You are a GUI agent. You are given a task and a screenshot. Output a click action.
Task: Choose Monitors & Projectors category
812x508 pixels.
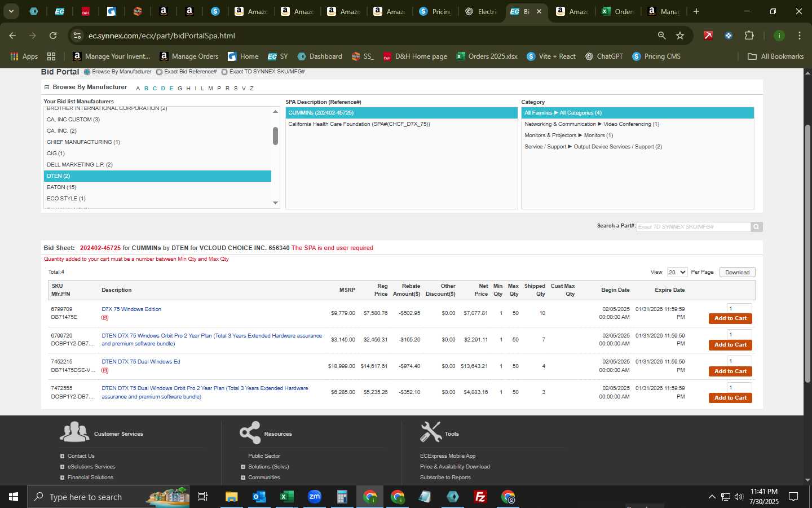637,135
